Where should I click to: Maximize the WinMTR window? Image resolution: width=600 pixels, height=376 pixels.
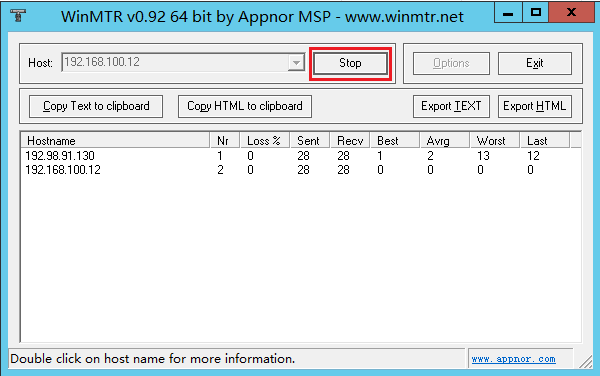click(536, 13)
